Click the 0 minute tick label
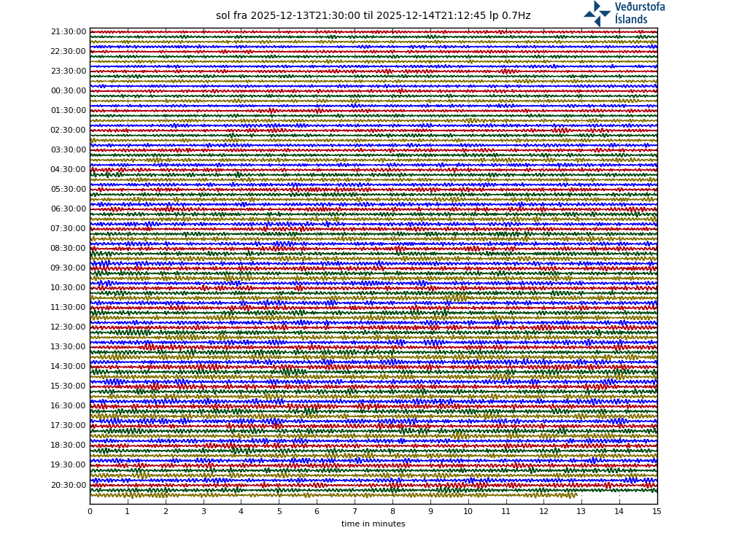This screenshot has width=747, height=560. pyautogui.click(x=90, y=511)
